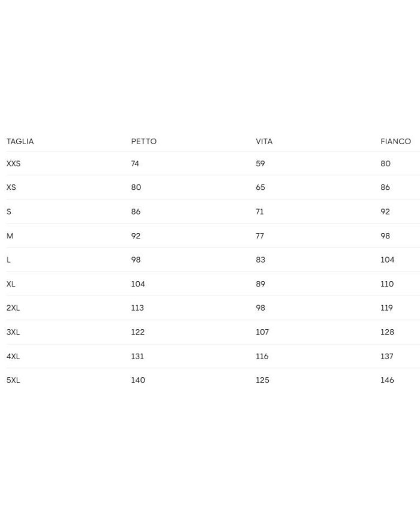This screenshot has height=522, width=420.
Task: Click the 4XL size row label
Action: pyautogui.click(x=13, y=356)
